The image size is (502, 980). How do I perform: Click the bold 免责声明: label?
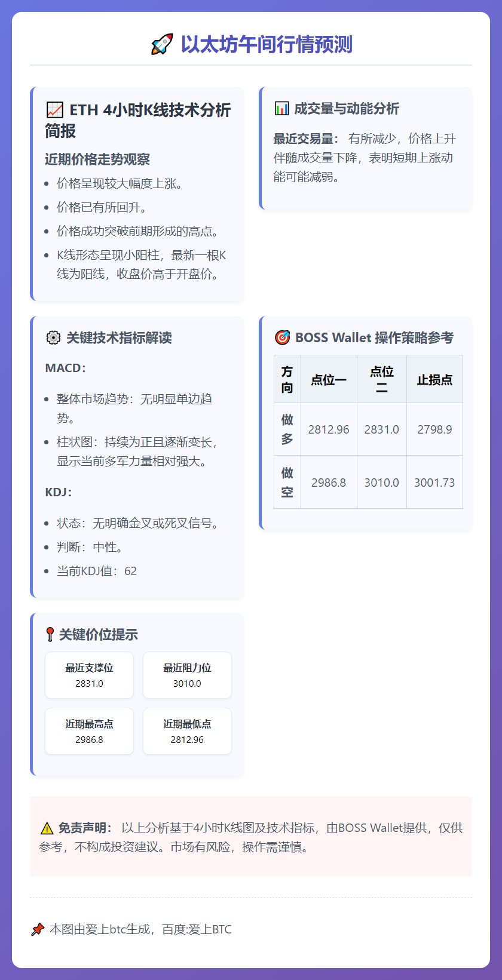tap(85, 828)
